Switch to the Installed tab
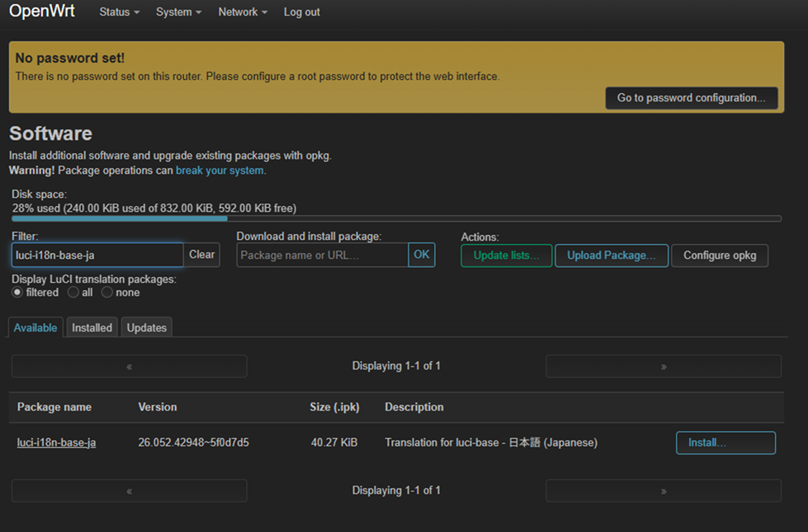Screen dimensions: 808x532 point(92,327)
